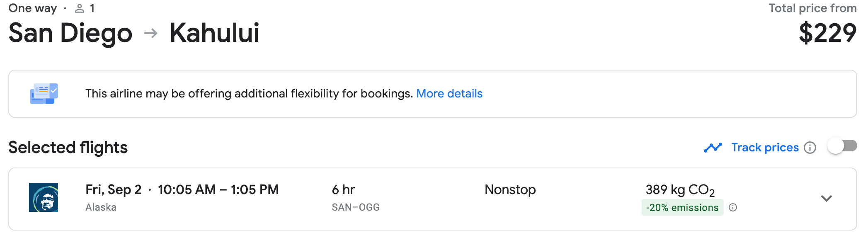The image size is (868, 238).
Task: Click the Track prices label
Action: (x=765, y=148)
